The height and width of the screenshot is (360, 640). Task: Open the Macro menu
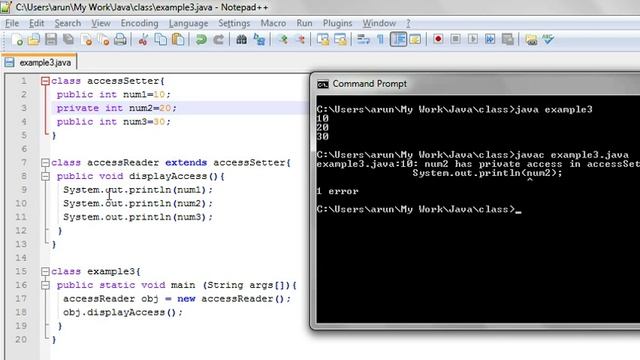click(x=273, y=23)
